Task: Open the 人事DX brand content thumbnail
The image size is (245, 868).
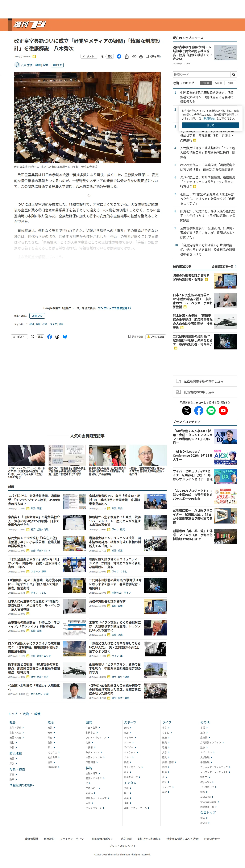Action: (225, 437)
